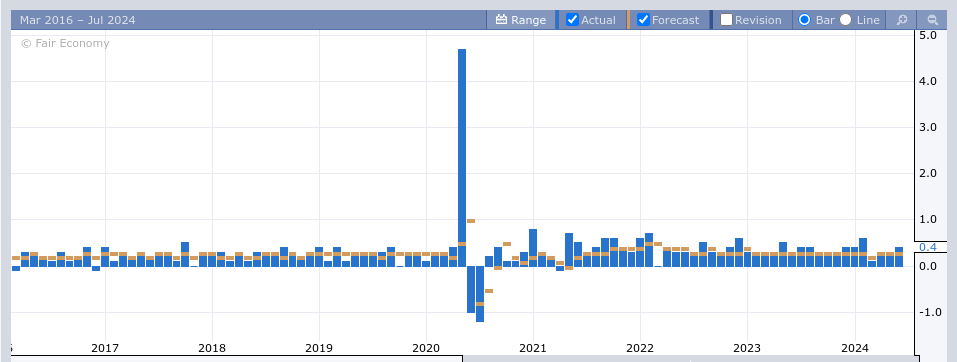Screen dimensions: 957x362
Task: Click the 2023 year axis label
Action: coord(747,348)
